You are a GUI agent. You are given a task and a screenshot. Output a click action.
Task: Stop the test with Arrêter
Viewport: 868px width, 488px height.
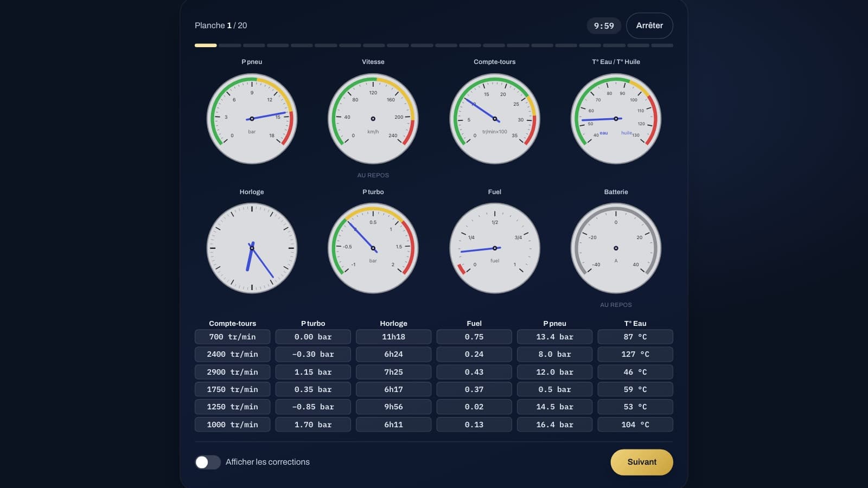[x=649, y=25]
